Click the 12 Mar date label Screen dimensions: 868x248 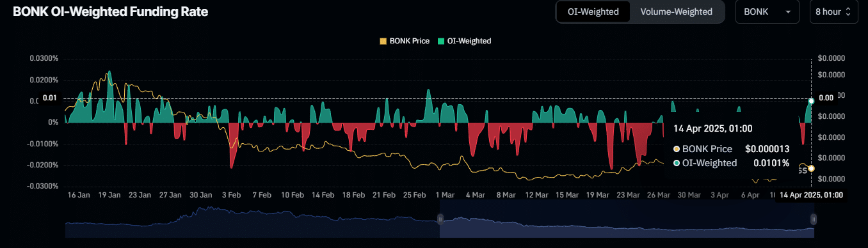pyautogui.click(x=538, y=195)
